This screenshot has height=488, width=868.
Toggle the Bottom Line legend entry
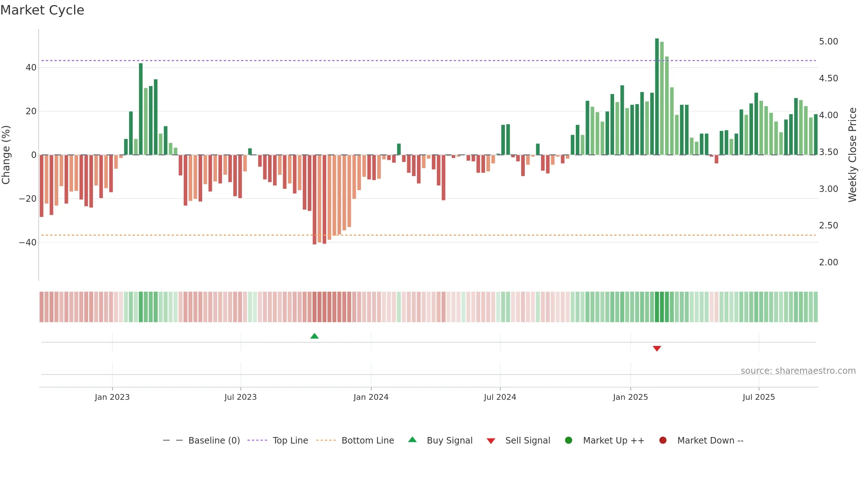coord(355,441)
